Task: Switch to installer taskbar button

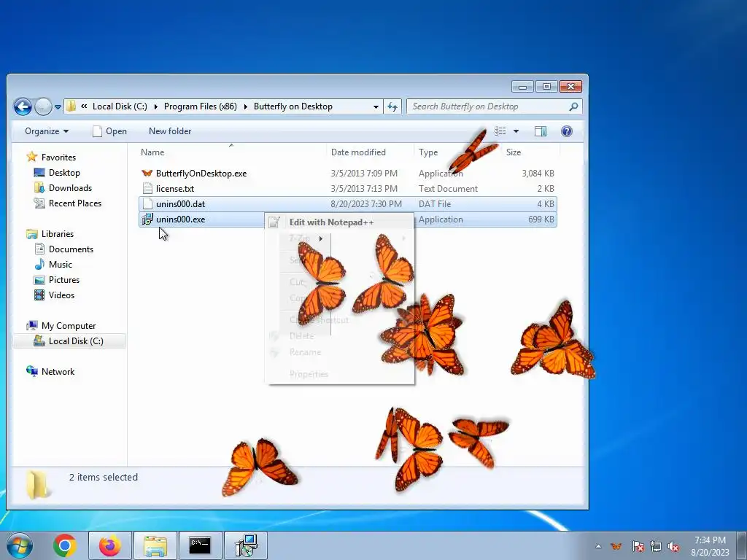Action: [246, 545]
